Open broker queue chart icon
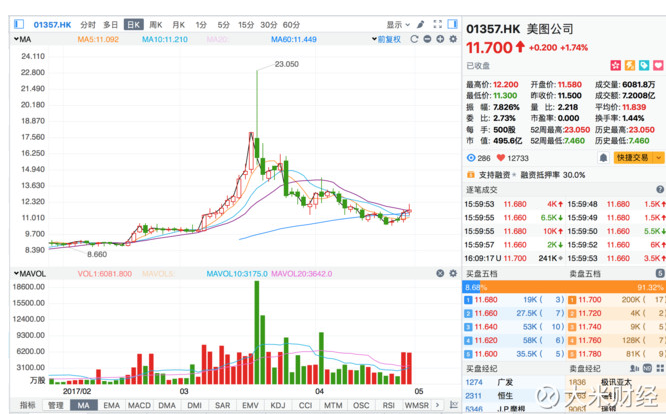Image resolution: width=666 pixels, height=418 pixels. click(x=634, y=368)
